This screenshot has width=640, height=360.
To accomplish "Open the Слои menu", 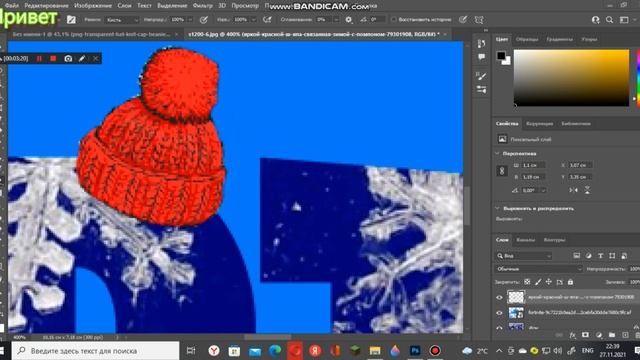I will [124, 6].
